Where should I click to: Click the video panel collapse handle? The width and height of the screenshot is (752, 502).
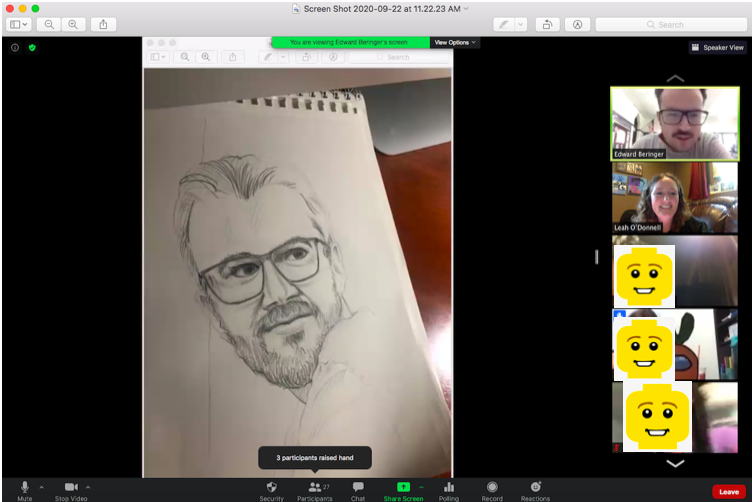597,257
